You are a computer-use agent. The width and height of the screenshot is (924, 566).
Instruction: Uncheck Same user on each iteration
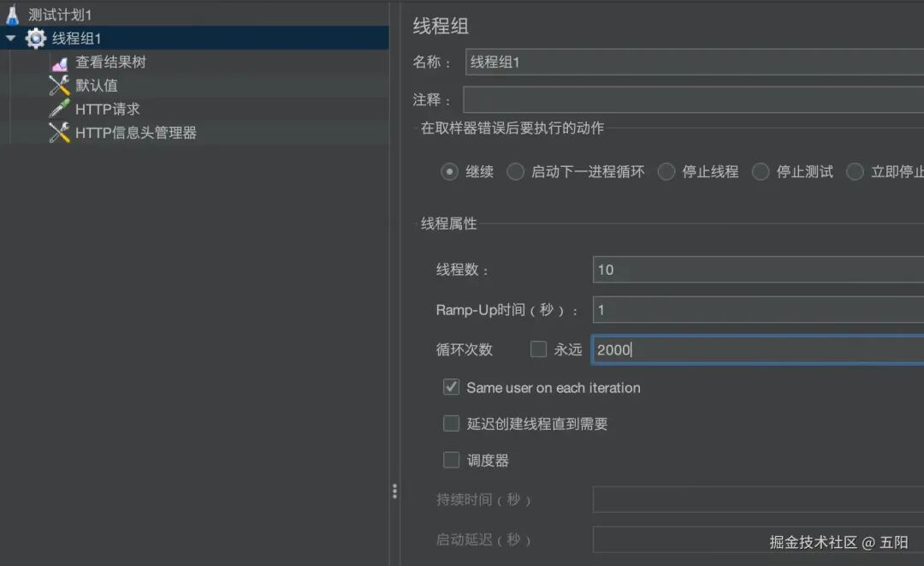click(x=451, y=387)
